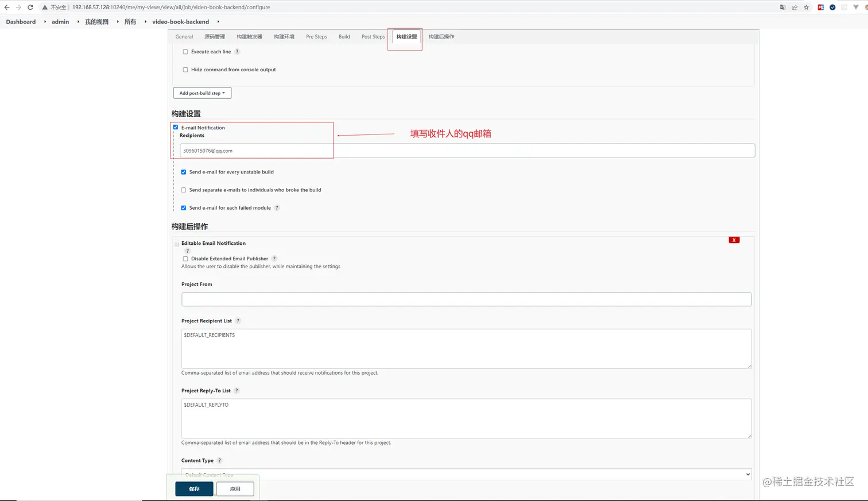The image size is (868, 501).
Task: Bookmark this page with the star icon
Action: tap(807, 7)
